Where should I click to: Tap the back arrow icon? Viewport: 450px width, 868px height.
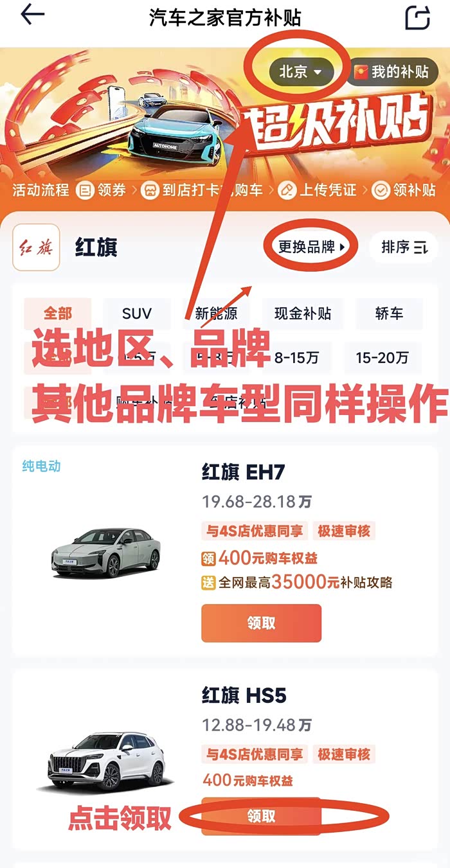click(32, 16)
